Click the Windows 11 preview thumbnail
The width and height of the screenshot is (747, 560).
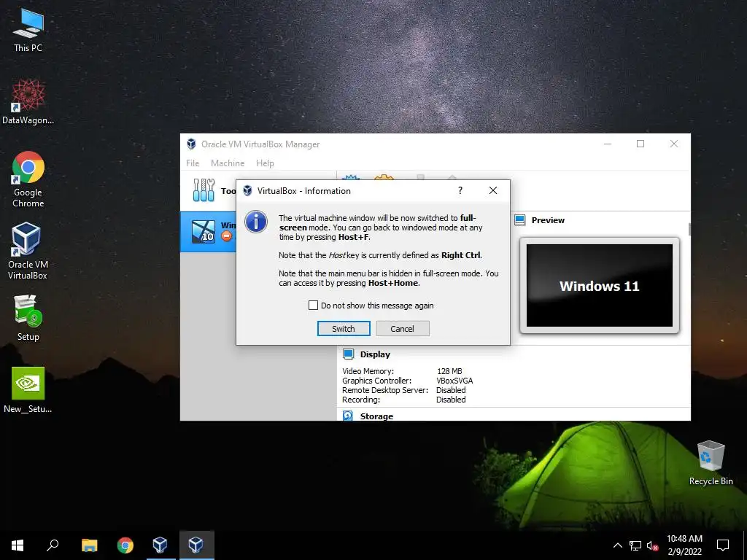(600, 285)
